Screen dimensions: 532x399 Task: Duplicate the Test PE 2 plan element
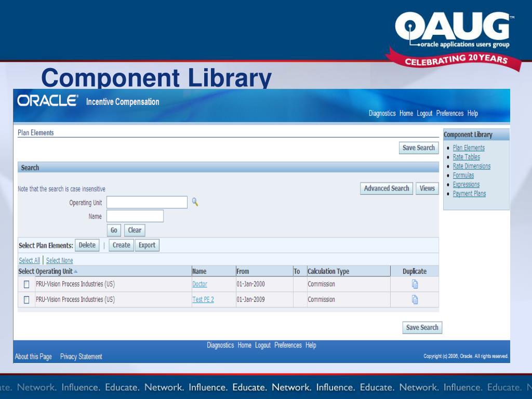[415, 300]
